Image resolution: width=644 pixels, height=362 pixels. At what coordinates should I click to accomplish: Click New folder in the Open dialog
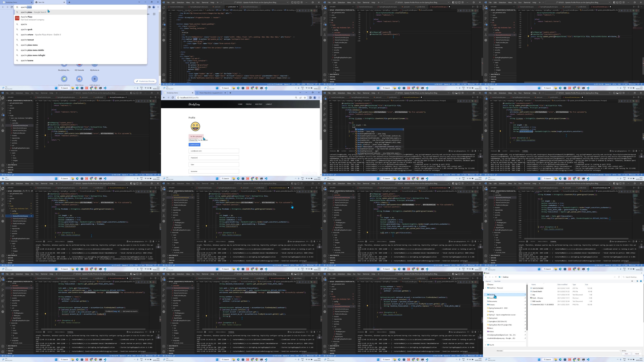pos(497,281)
